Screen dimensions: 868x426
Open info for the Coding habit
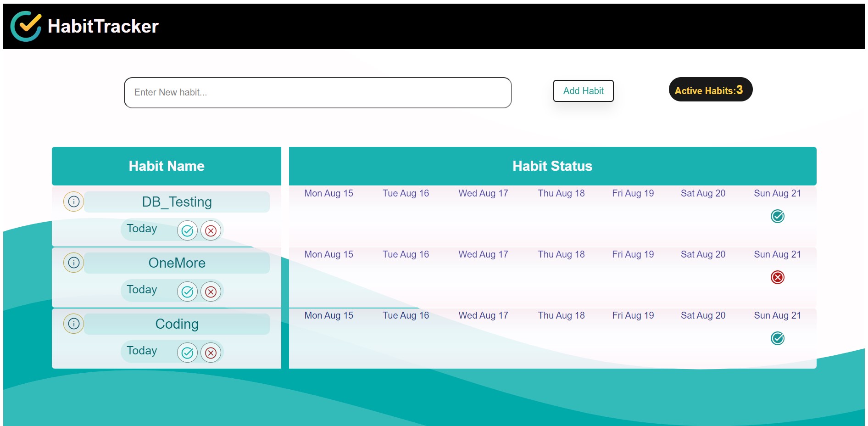point(73,323)
